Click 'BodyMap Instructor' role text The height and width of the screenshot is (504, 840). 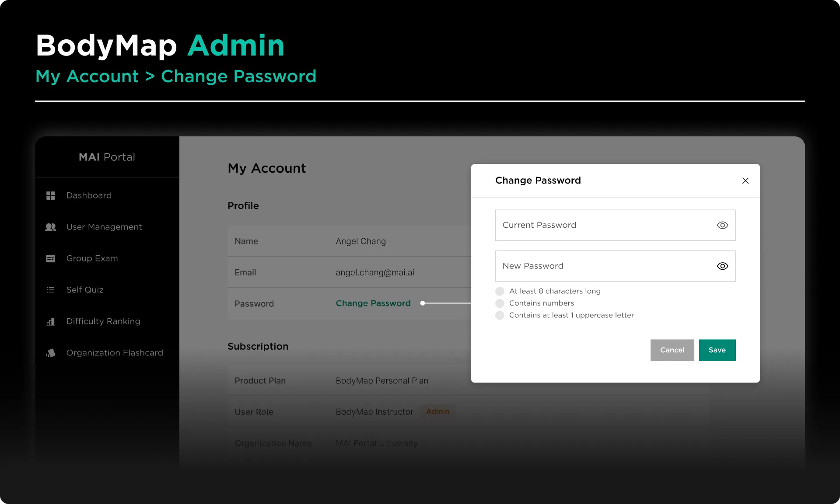[374, 412]
